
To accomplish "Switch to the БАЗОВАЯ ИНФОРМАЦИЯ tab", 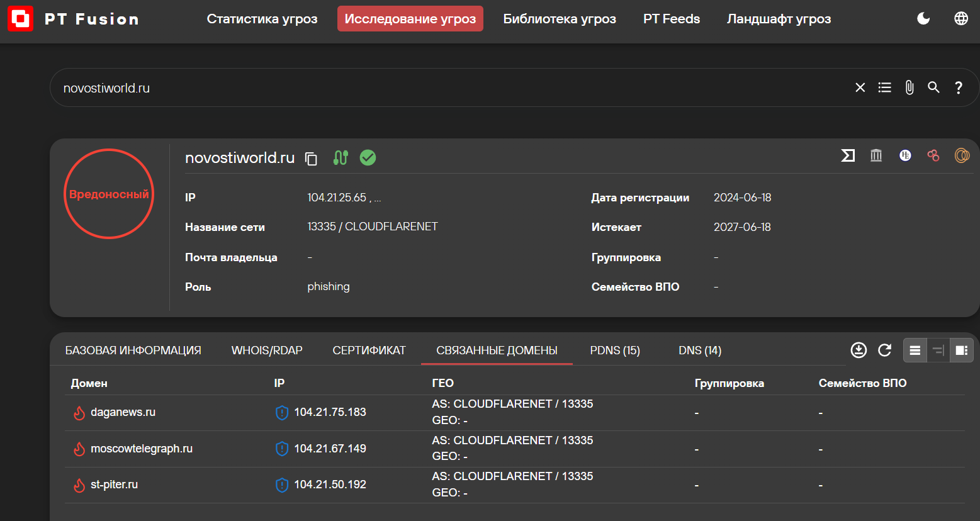I will click(x=133, y=350).
